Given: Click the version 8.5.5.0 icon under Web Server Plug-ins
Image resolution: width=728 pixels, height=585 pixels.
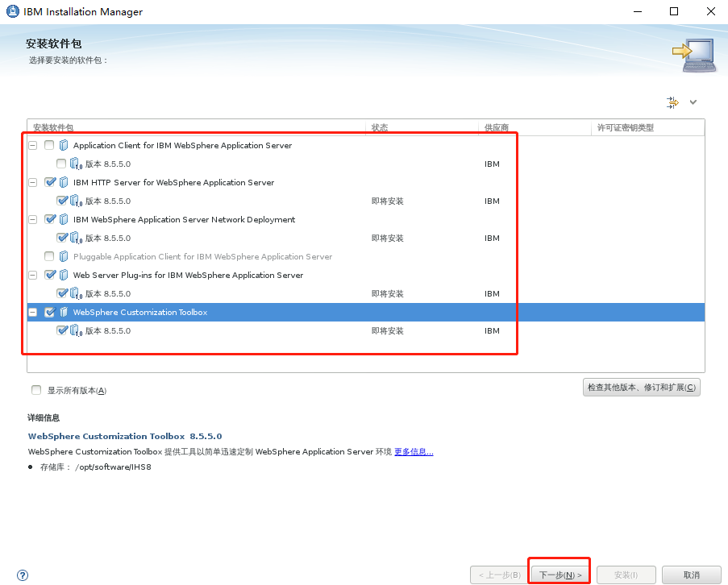Looking at the screenshot, I should [x=73, y=293].
